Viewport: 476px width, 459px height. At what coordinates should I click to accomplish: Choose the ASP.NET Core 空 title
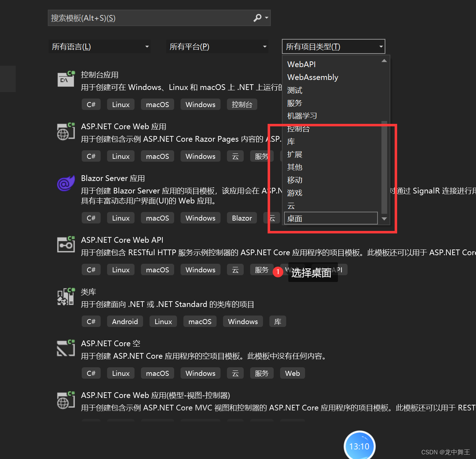click(x=111, y=344)
